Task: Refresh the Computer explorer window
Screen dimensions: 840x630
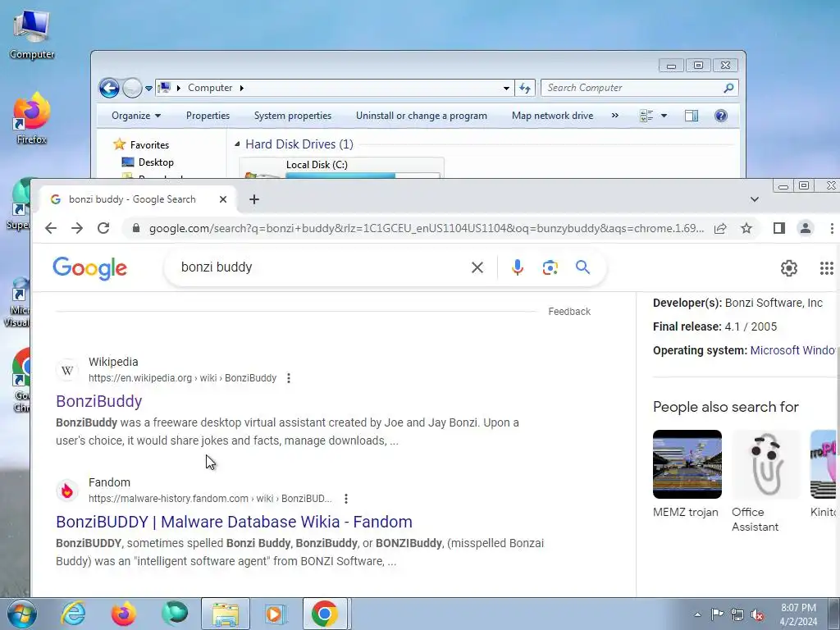Action: (524, 88)
